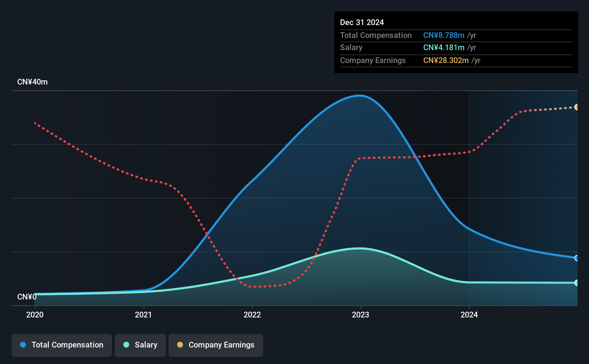
Task: Click the 2022 x-axis label
Action: coord(252,315)
